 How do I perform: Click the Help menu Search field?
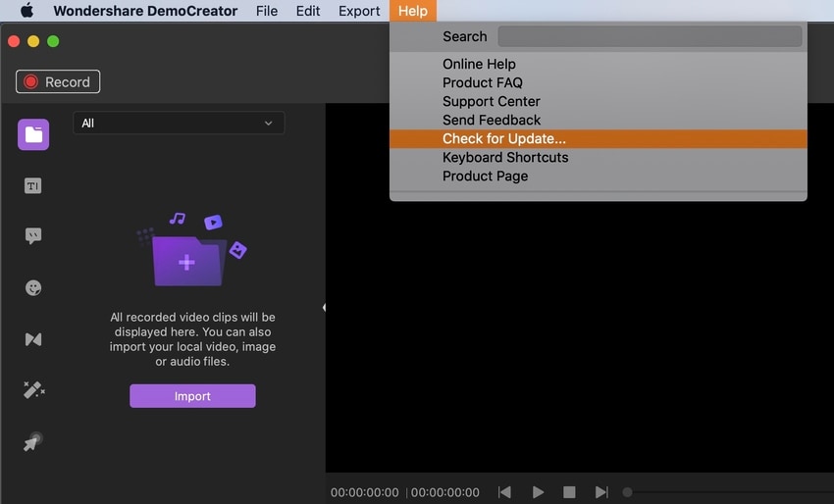[x=650, y=36]
